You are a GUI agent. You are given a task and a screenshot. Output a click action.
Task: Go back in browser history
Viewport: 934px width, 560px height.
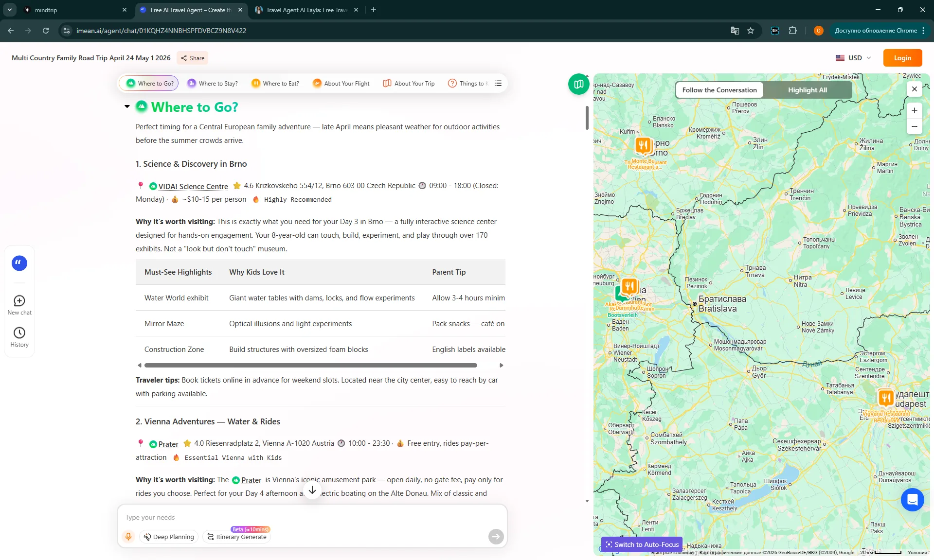click(11, 31)
